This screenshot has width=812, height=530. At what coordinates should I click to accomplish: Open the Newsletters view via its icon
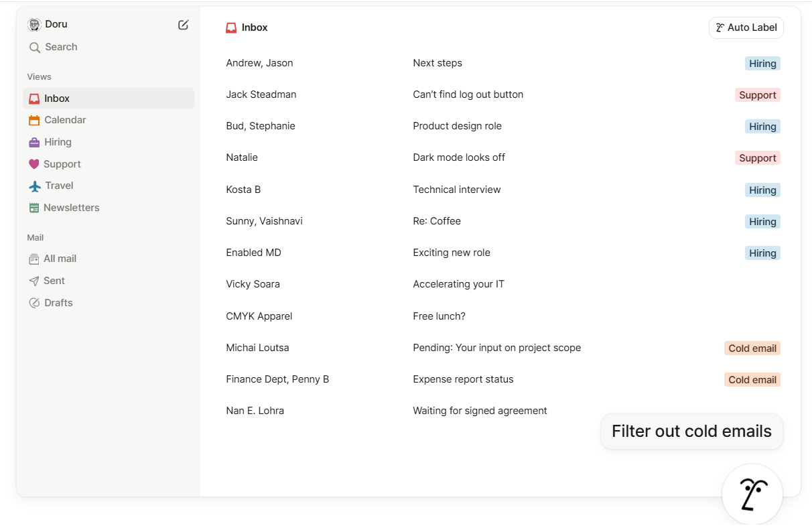coord(34,207)
